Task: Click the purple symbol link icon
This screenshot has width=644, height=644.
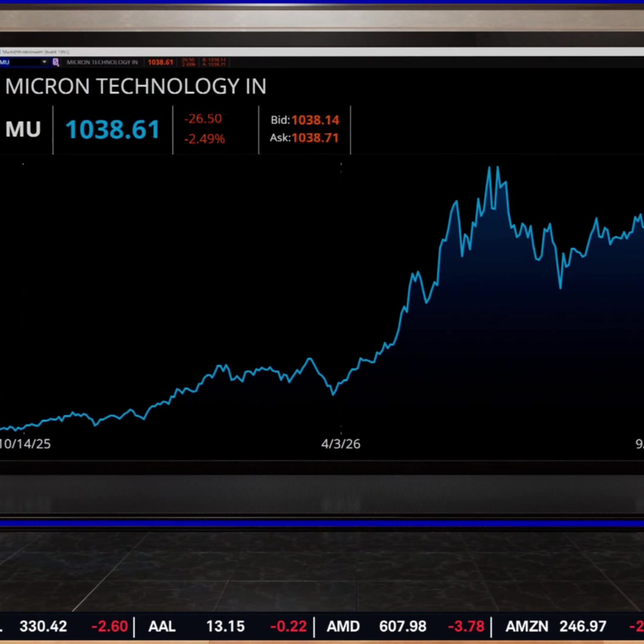Action: point(56,62)
